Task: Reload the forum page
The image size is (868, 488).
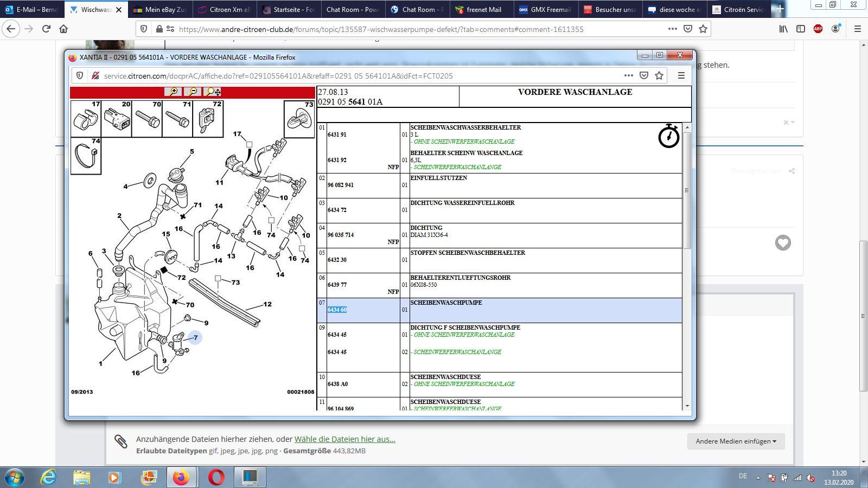Action: pyautogui.click(x=46, y=29)
